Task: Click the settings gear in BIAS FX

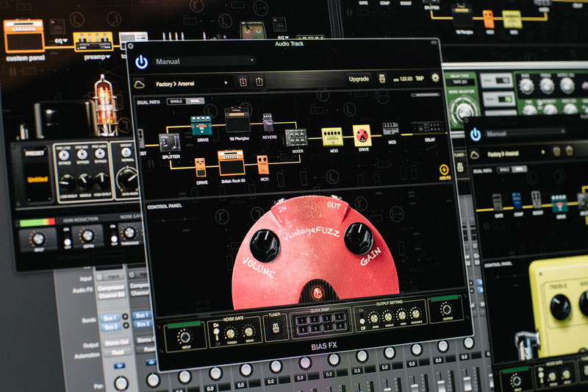Action: pos(435,78)
